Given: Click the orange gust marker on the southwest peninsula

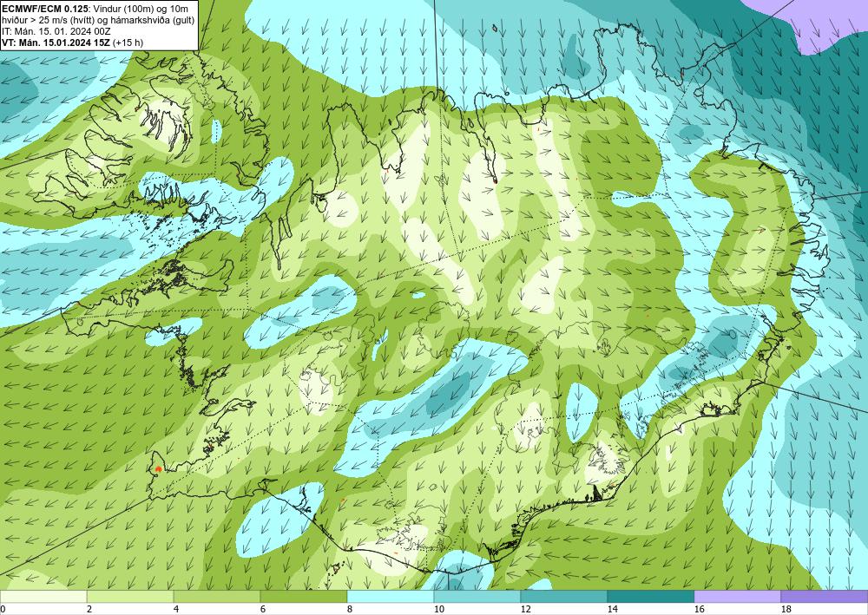Looking at the screenshot, I should coord(158,468).
